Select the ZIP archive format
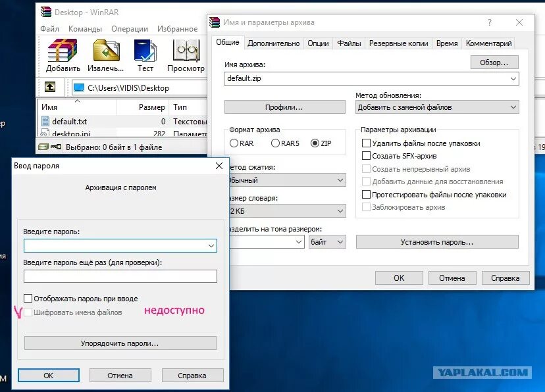This screenshot has height=392, width=545. coord(315,143)
